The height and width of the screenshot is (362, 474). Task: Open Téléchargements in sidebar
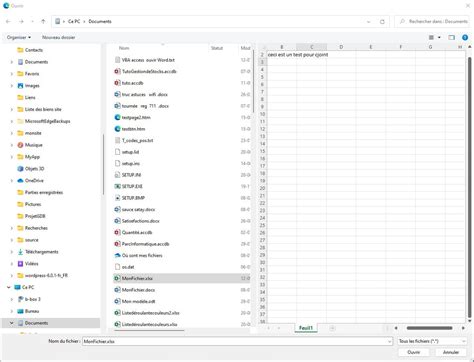41,252
